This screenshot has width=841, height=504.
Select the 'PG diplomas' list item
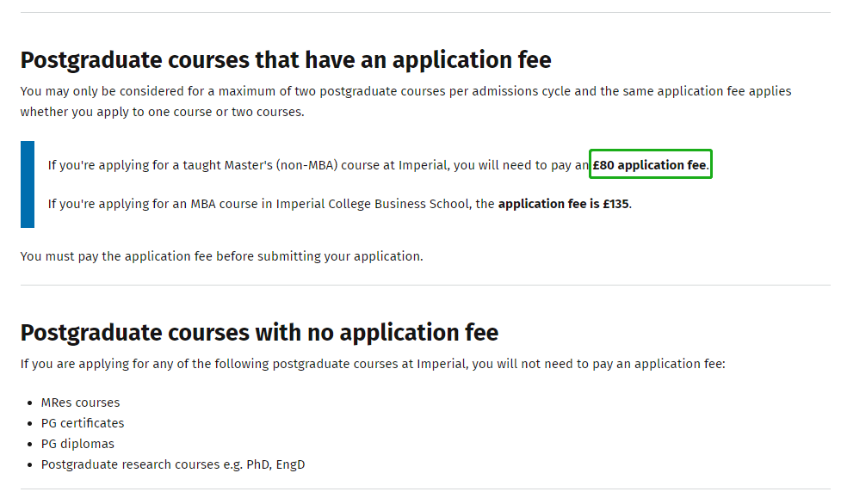[77, 444]
